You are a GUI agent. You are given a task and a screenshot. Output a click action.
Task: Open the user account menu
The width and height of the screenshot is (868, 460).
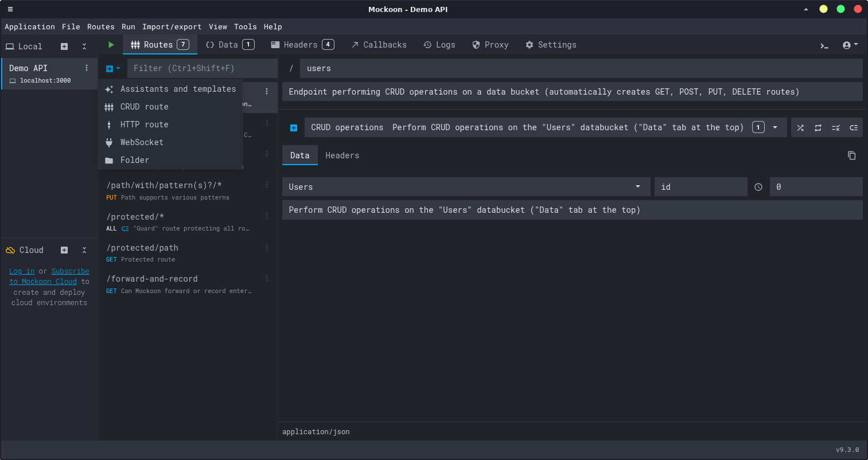point(850,45)
